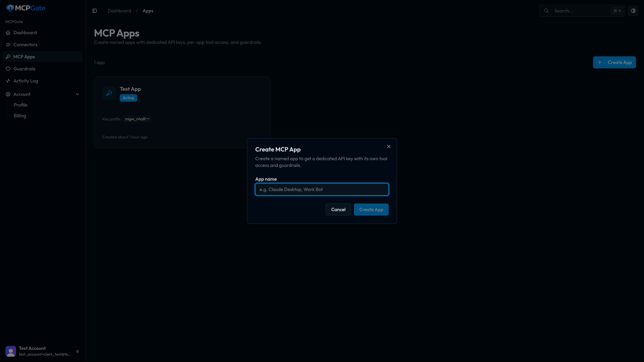This screenshot has height=362, width=644.
Task: Open the search magnifier icon
Action: point(547,11)
